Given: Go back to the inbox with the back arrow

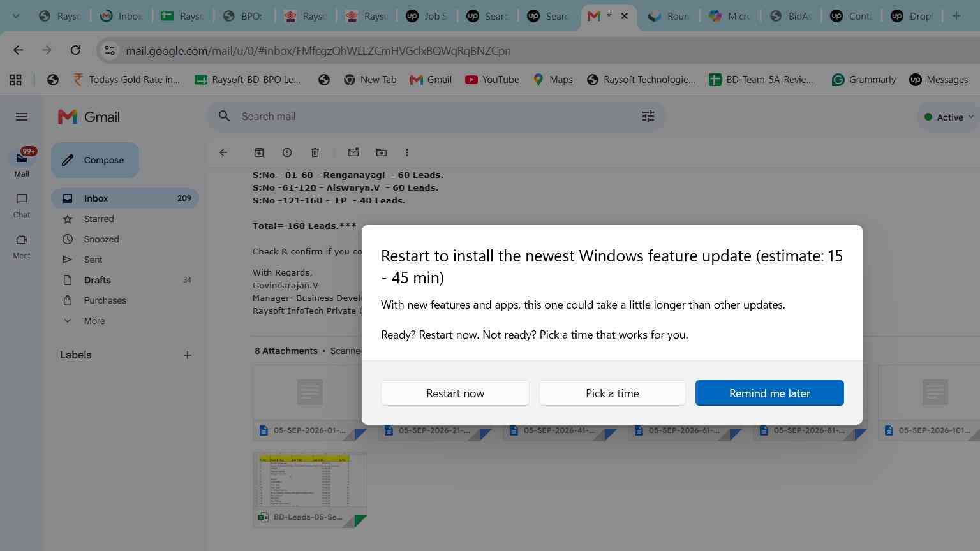Looking at the screenshot, I should (223, 152).
